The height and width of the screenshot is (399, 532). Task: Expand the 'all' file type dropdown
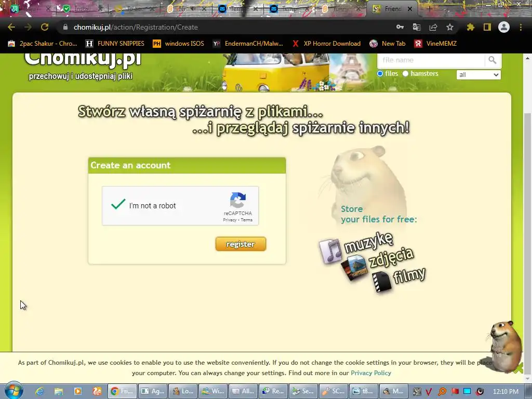478,75
